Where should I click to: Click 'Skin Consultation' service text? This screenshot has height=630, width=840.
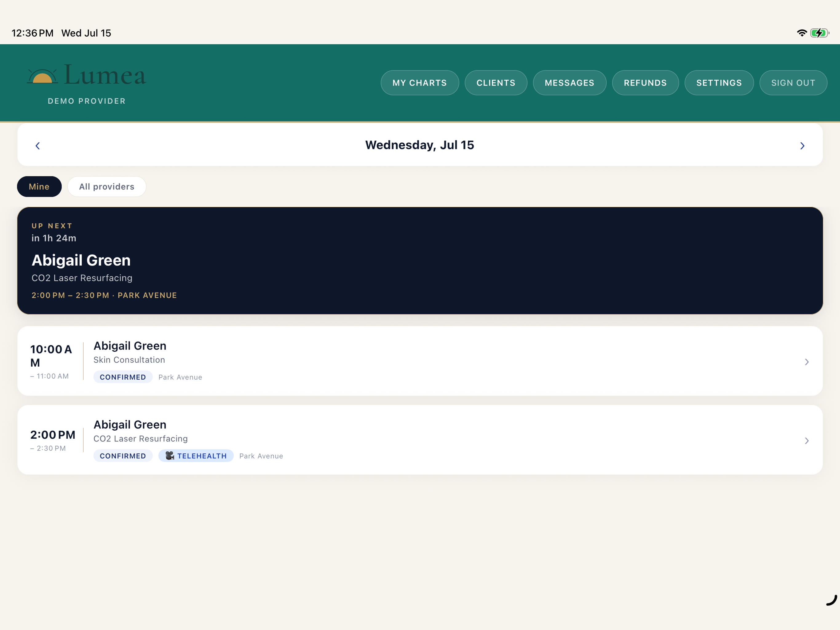click(129, 360)
